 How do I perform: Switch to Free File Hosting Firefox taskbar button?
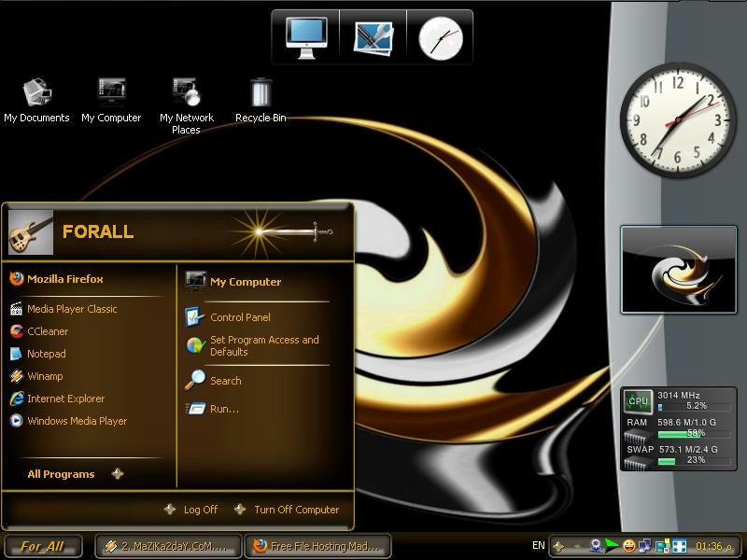[317, 546]
